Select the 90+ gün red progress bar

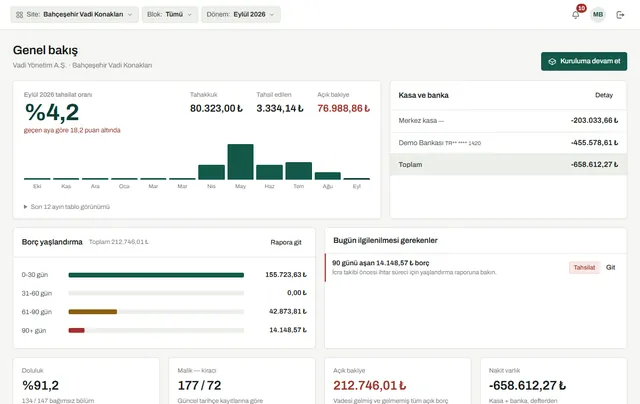pyautogui.click(x=77, y=330)
